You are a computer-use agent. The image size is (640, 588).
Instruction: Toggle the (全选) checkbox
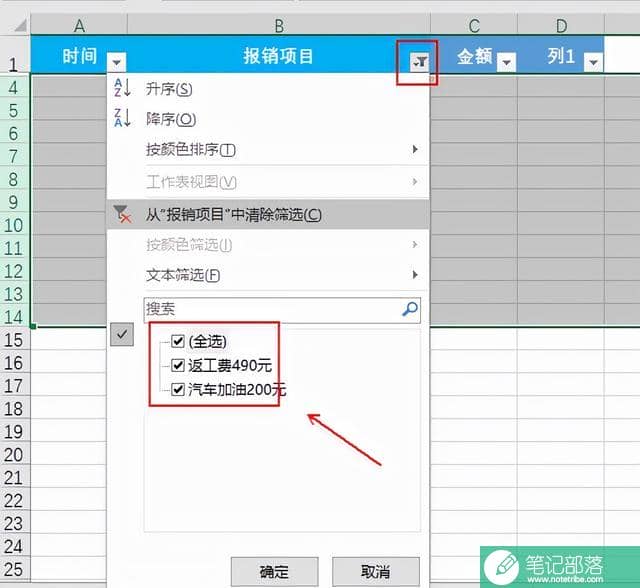coord(178,341)
